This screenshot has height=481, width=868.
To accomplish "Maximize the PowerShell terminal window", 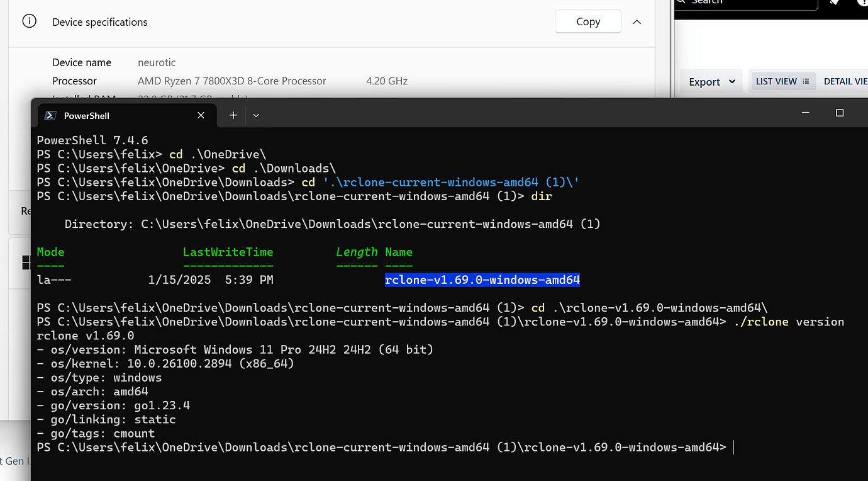I will click(x=840, y=113).
